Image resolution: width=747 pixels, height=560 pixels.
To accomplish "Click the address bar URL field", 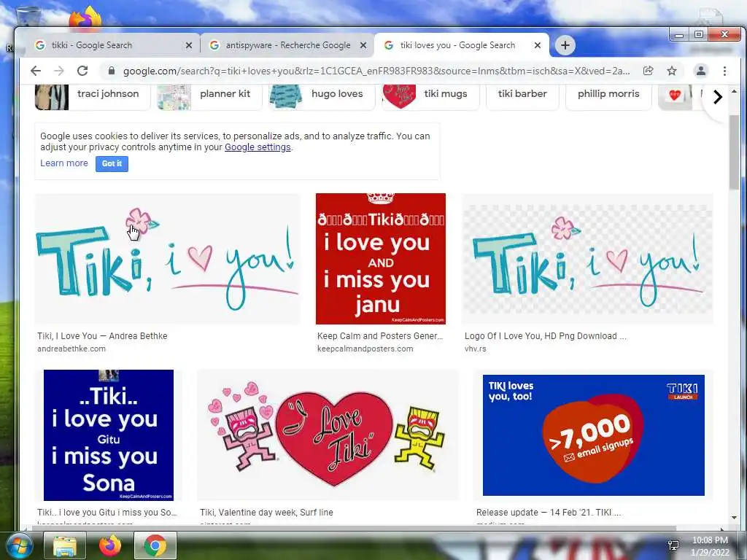I will click(376, 71).
